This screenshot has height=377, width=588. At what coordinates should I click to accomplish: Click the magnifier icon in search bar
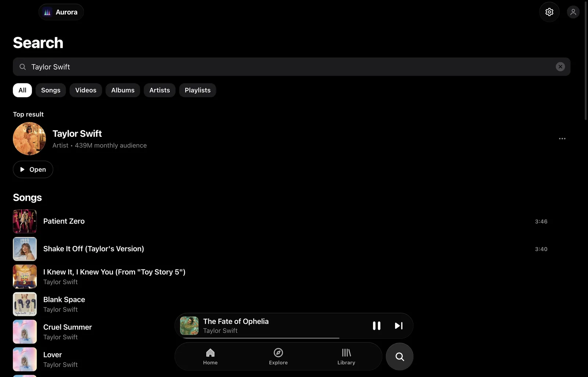point(23,67)
